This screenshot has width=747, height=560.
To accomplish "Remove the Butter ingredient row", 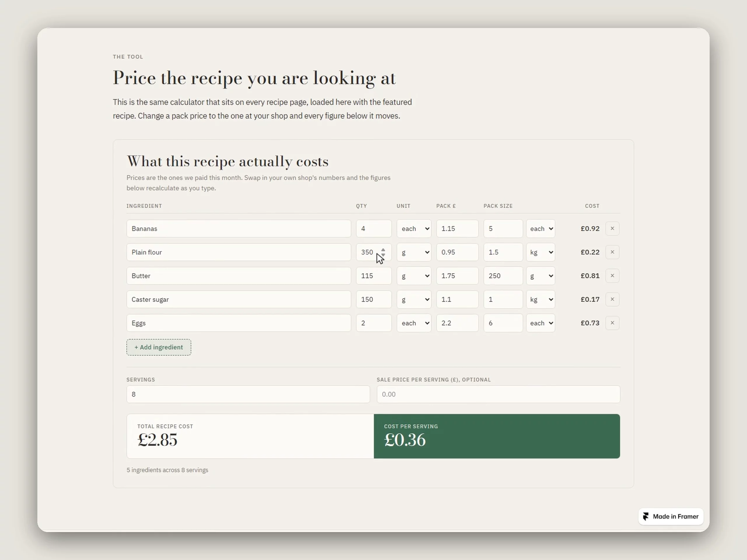I will click(612, 276).
